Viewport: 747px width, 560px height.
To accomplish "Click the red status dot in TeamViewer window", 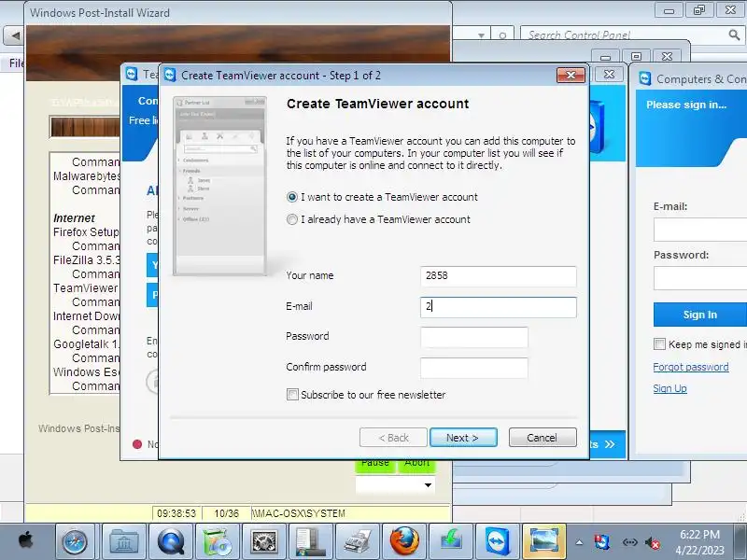I will click(137, 444).
